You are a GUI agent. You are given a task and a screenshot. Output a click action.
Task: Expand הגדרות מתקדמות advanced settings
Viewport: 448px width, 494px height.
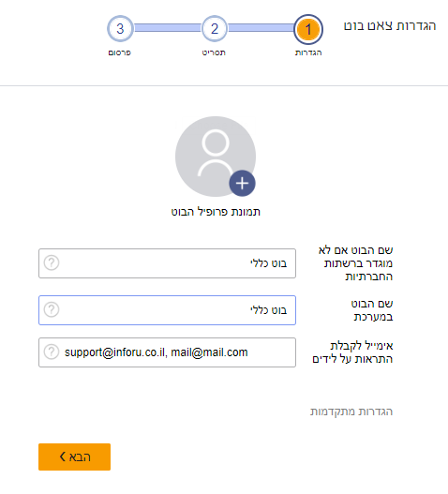351,412
